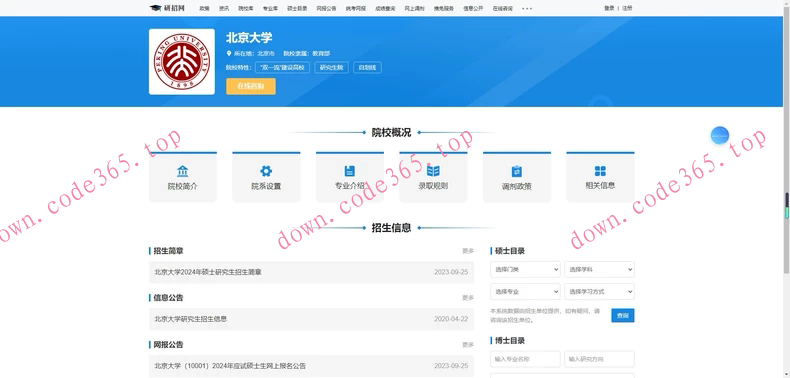This screenshot has width=790, height=378.
Task: Click the "双一流"建设高校 tag
Action: (283, 68)
